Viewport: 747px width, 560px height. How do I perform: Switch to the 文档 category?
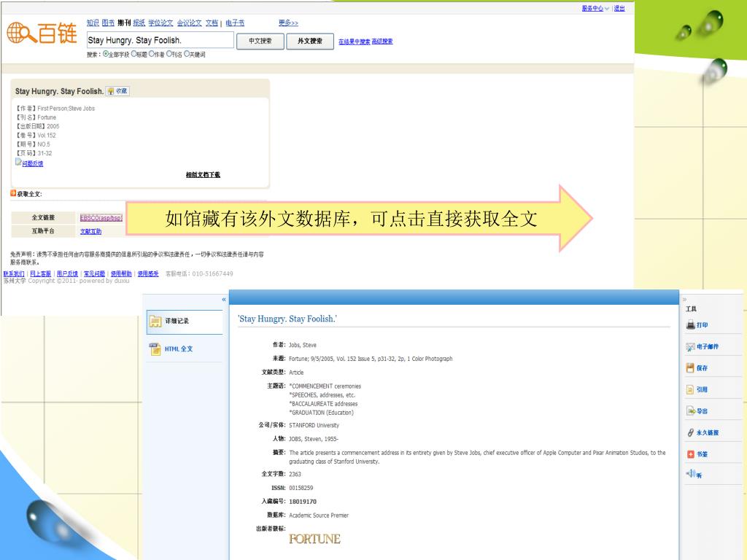pos(212,23)
